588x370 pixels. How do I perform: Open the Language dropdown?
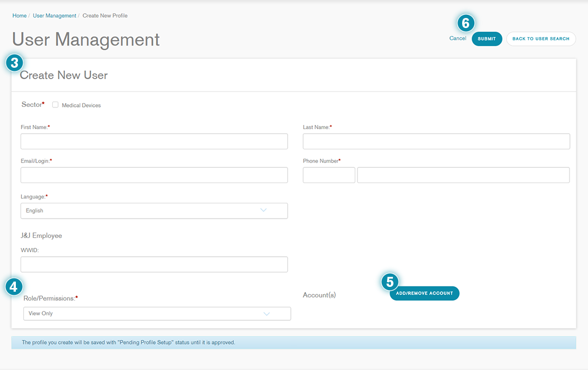154,211
